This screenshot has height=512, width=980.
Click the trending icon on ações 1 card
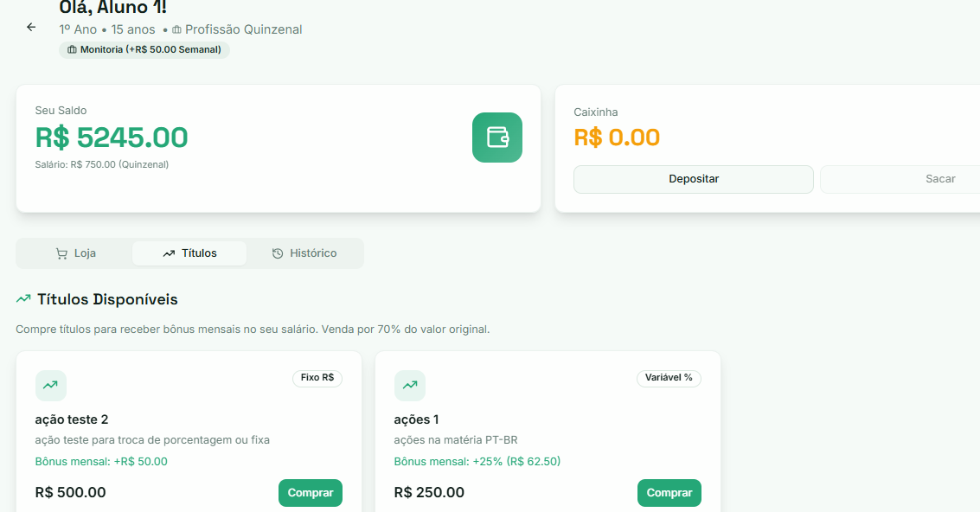410,386
